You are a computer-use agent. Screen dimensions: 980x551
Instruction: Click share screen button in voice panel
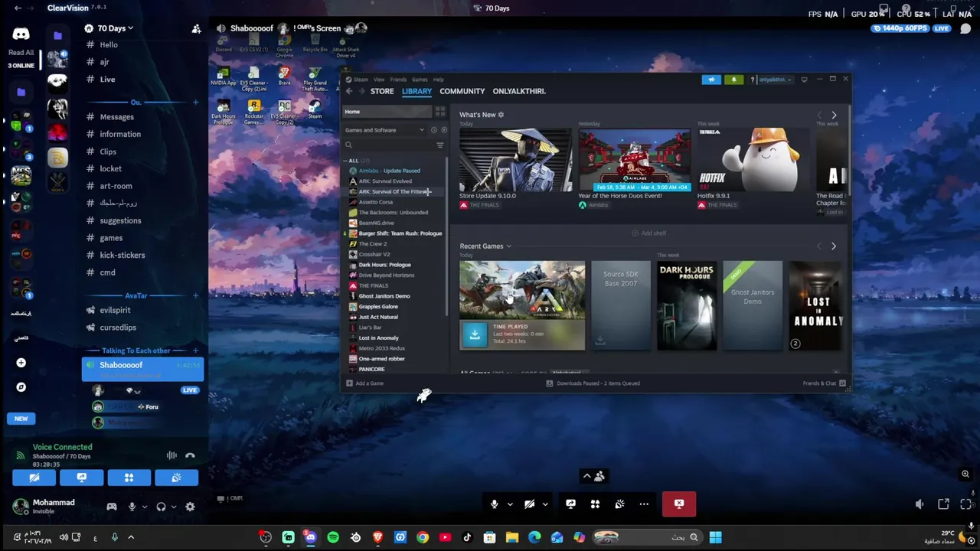(x=81, y=478)
